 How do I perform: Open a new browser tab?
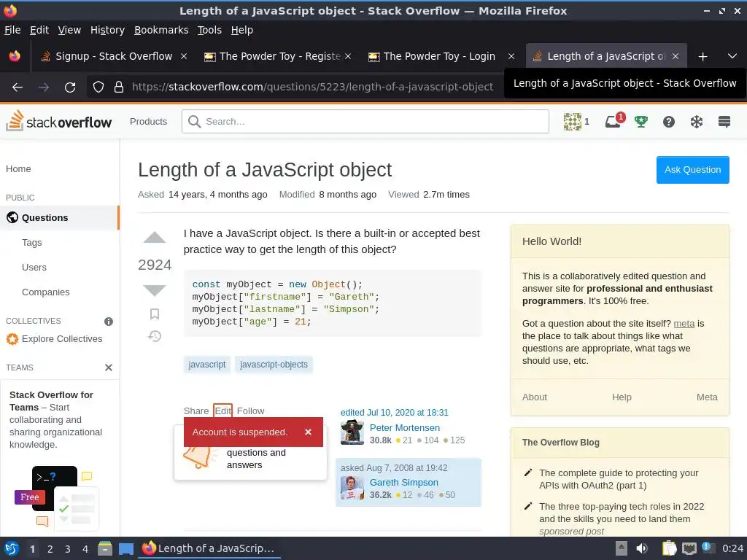click(703, 56)
